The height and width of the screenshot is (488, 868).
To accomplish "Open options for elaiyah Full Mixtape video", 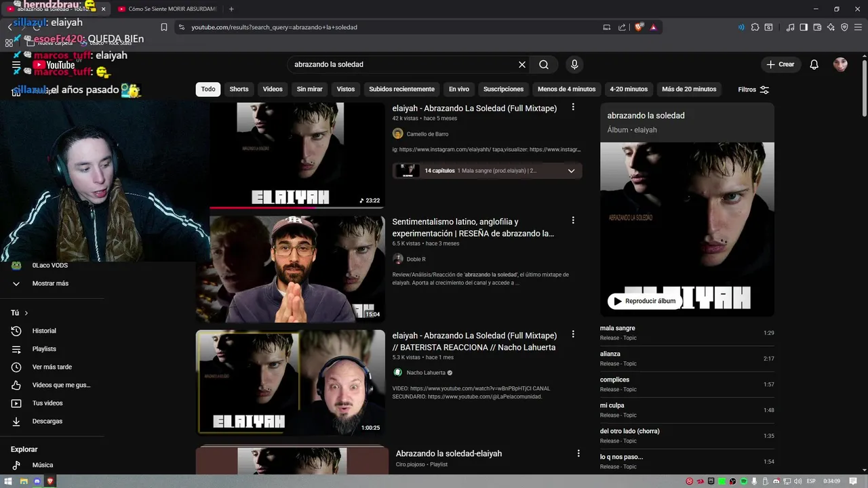I will (x=573, y=107).
